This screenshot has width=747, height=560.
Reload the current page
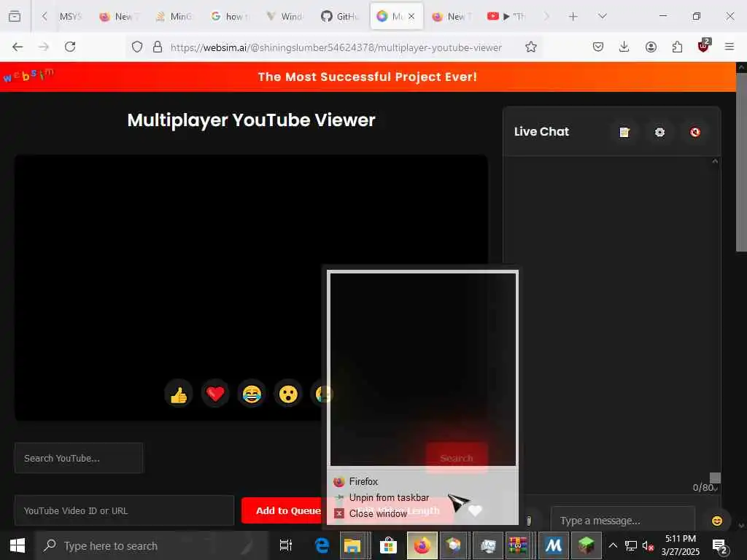coord(70,47)
